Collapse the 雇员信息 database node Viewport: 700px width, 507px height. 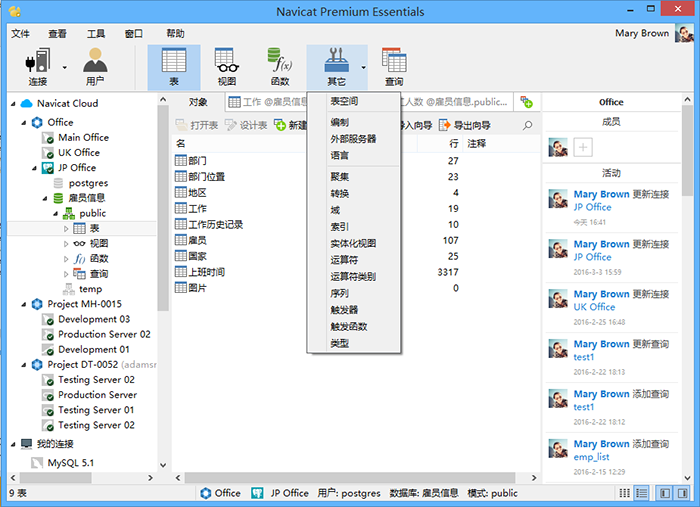(x=45, y=198)
